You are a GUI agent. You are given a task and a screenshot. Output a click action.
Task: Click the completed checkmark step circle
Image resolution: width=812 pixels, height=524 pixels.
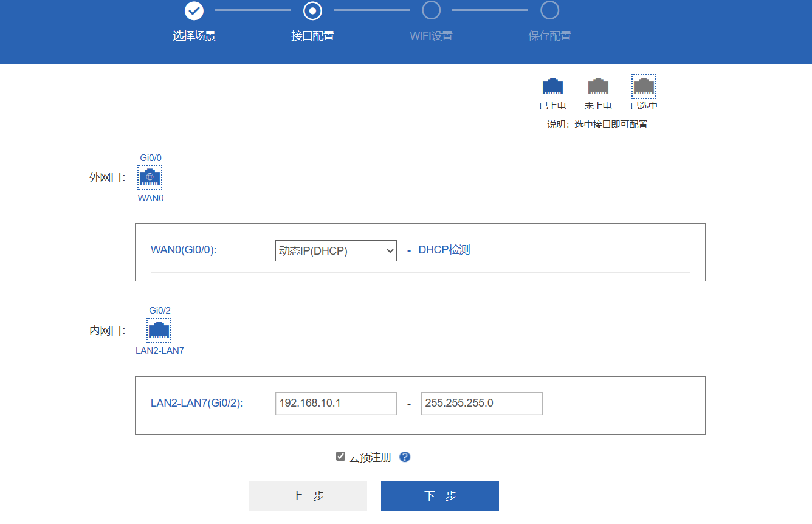point(194,10)
